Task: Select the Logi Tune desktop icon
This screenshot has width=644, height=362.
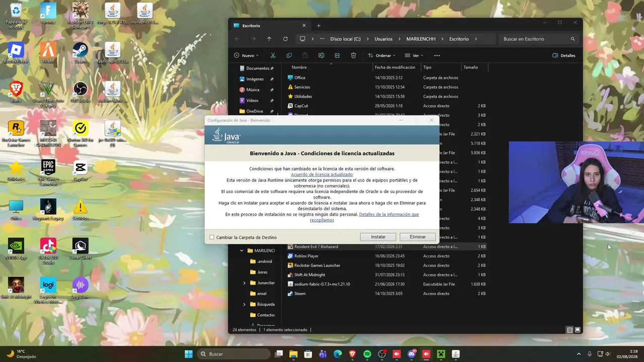Action: [80, 288]
